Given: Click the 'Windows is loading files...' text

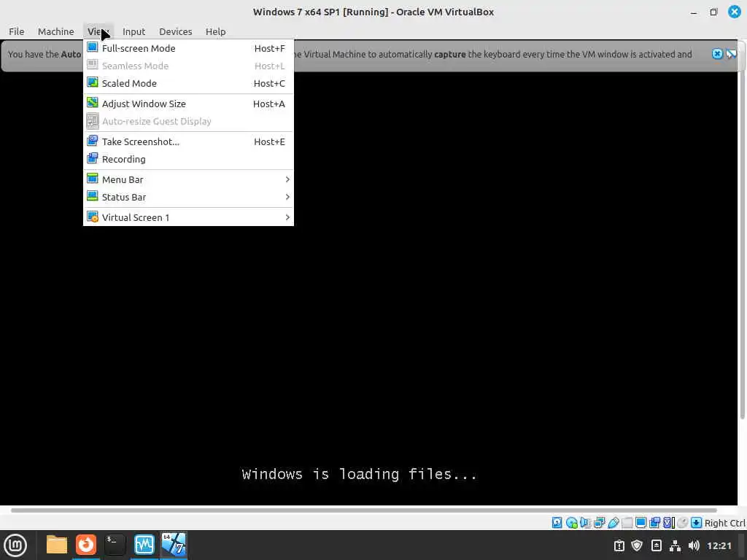Looking at the screenshot, I should (359, 474).
